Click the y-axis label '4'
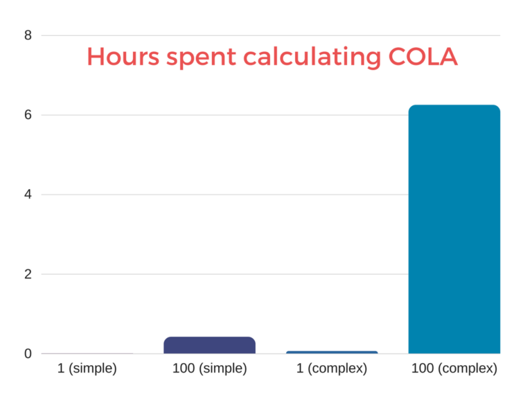 (28, 195)
